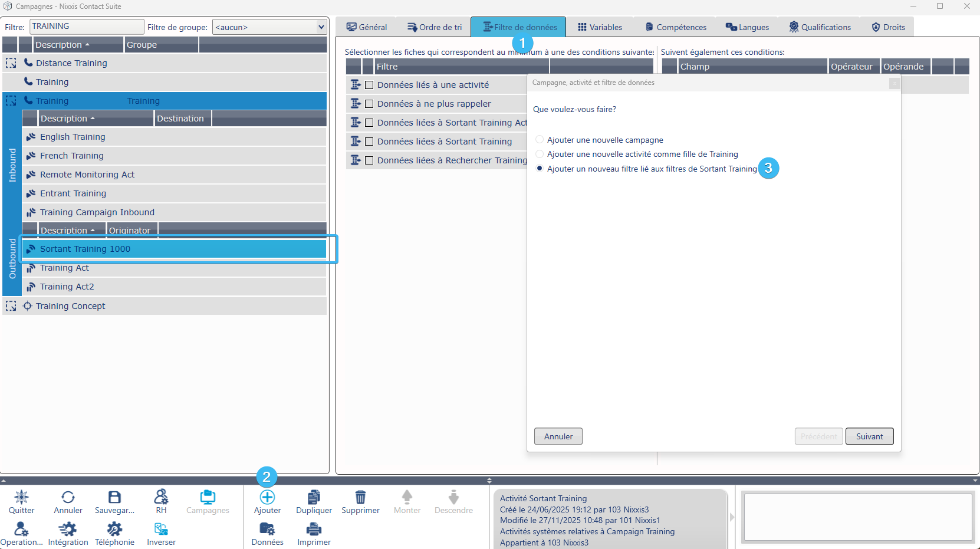Click the Ajouter plus icon
980x549 pixels.
click(x=267, y=497)
